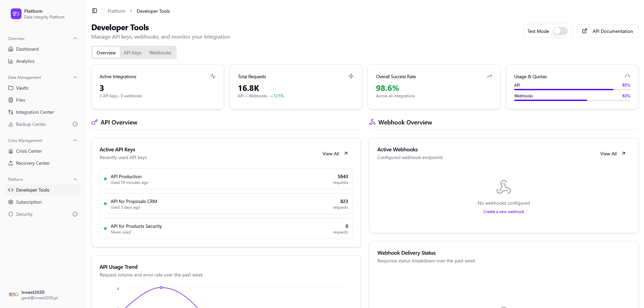
Task: Open API Documentation
Action: pyautogui.click(x=607, y=31)
